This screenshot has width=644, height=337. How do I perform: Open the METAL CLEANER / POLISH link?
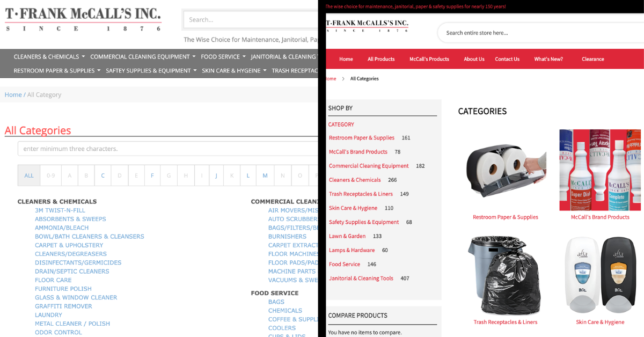pos(72,324)
